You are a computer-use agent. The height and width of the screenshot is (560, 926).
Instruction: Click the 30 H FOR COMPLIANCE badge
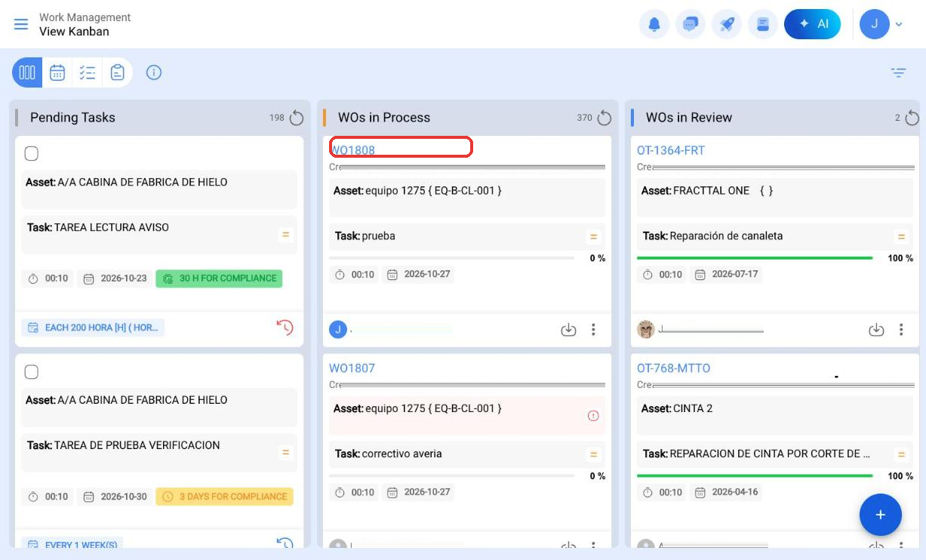pos(219,278)
